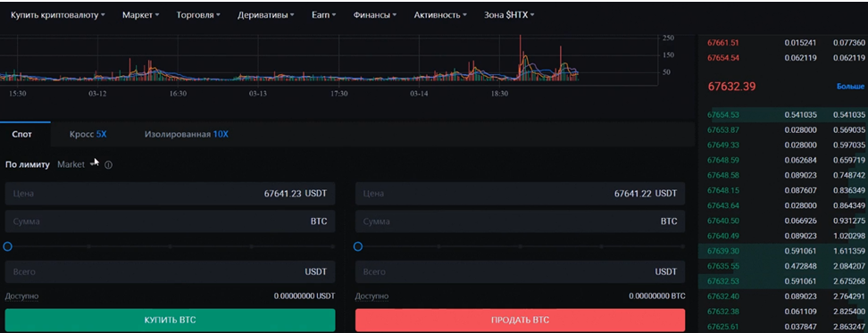Focus the buy Цена field with 67641.23
Viewport: 868px width, 333px height.
(x=170, y=194)
